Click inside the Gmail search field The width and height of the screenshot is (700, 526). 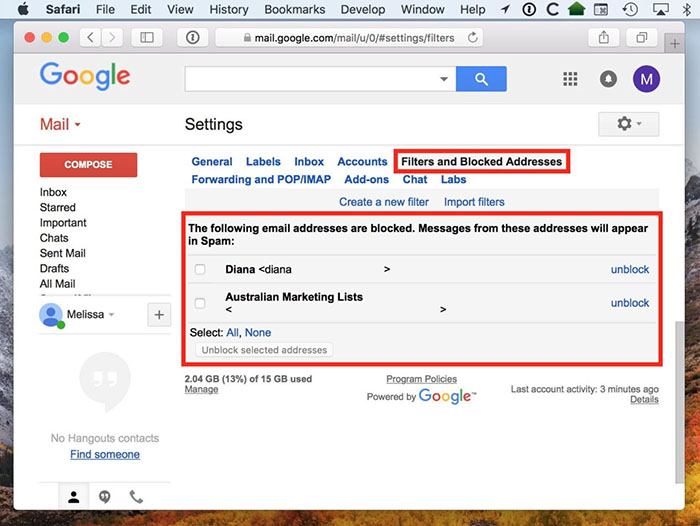pyautogui.click(x=310, y=79)
